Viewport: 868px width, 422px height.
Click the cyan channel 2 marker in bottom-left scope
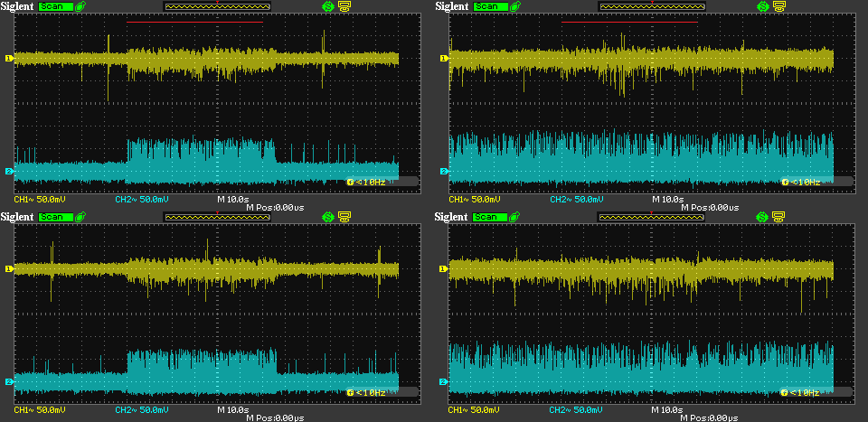tap(10, 382)
